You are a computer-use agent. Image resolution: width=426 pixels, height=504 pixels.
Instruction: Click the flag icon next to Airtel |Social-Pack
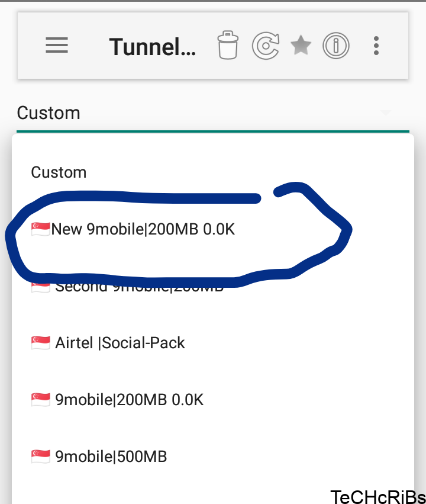click(39, 342)
